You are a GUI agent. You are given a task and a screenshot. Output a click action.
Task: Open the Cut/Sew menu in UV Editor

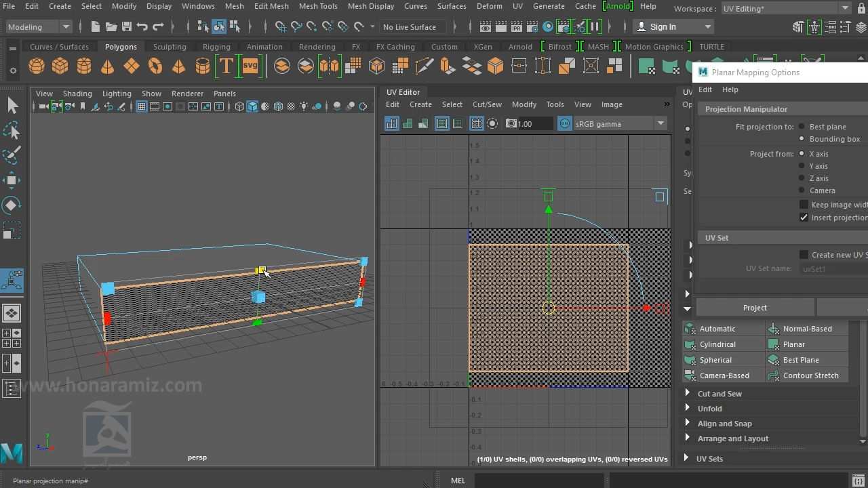tap(487, 104)
